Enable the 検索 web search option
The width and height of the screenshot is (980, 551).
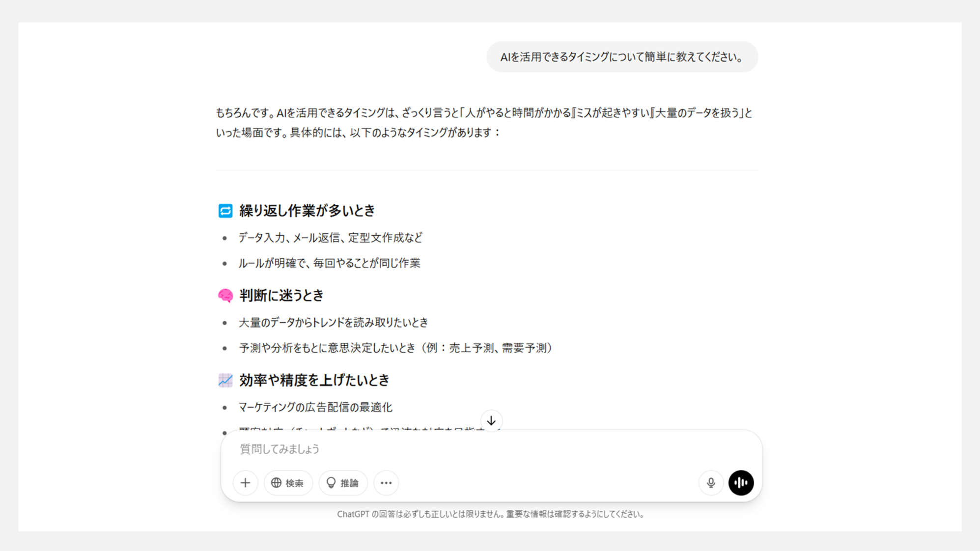[288, 483]
